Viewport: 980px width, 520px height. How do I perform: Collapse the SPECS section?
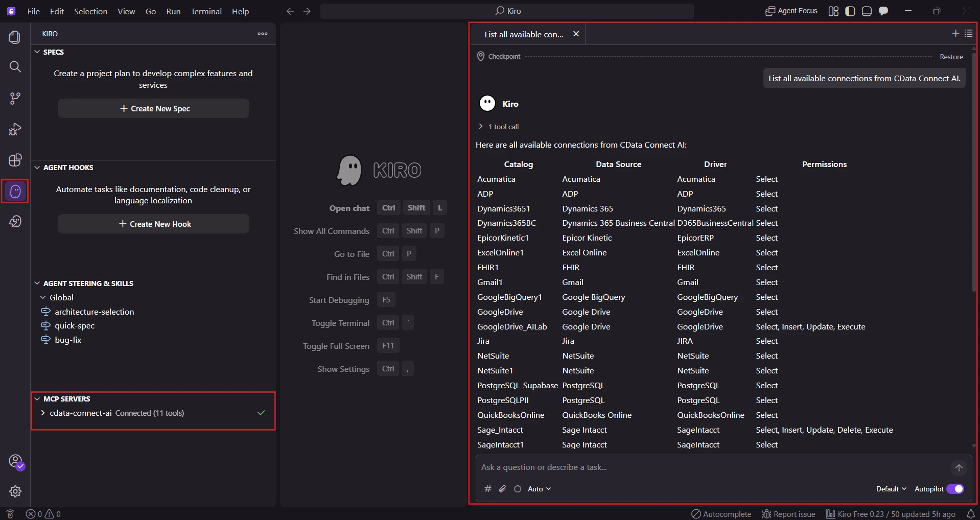[x=37, y=52]
